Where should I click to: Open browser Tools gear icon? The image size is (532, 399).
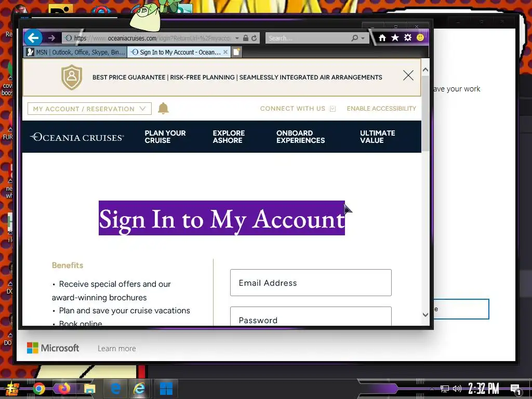pyautogui.click(x=408, y=37)
